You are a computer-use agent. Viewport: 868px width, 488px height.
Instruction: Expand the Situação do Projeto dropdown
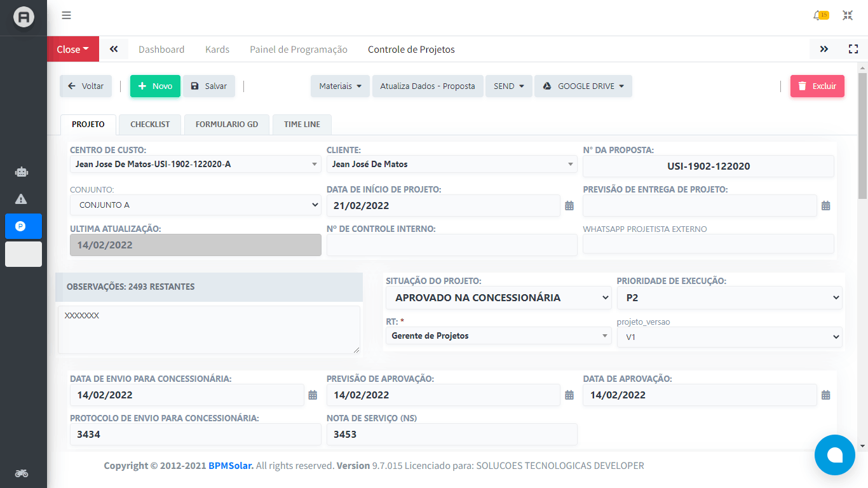pos(498,297)
